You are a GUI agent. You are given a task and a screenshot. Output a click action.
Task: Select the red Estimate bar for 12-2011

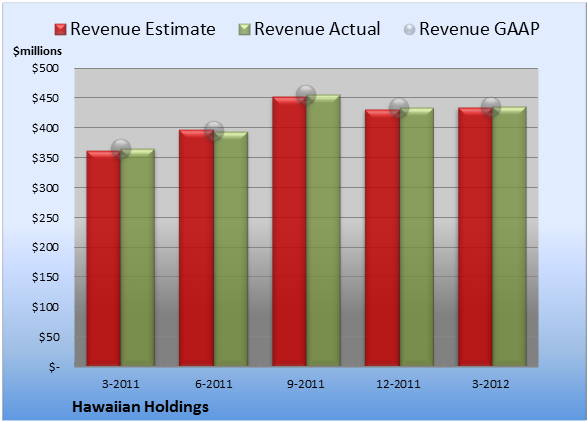(382, 237)
